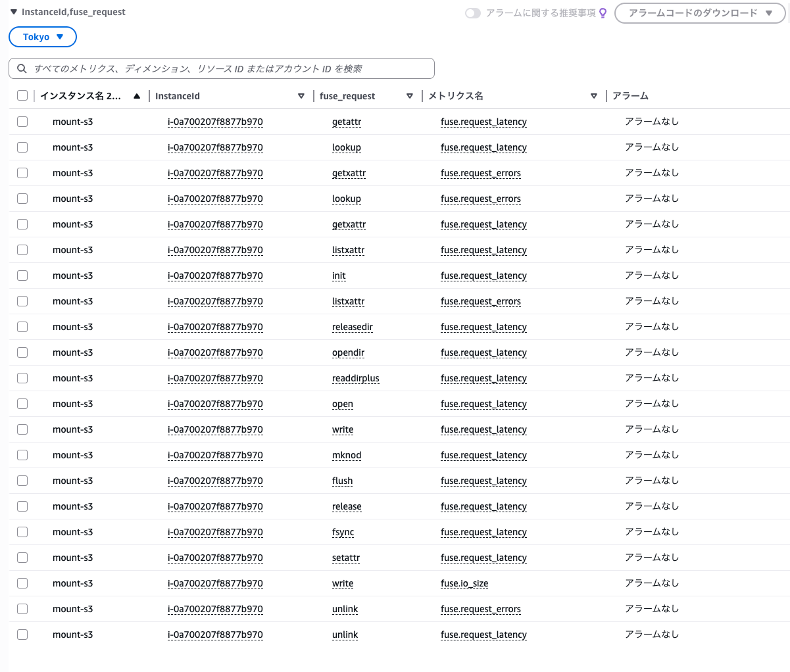790x672 pixels.
Task: Check the checkbox on the fuse.io_size write row
Action: (x=22, y=583)
